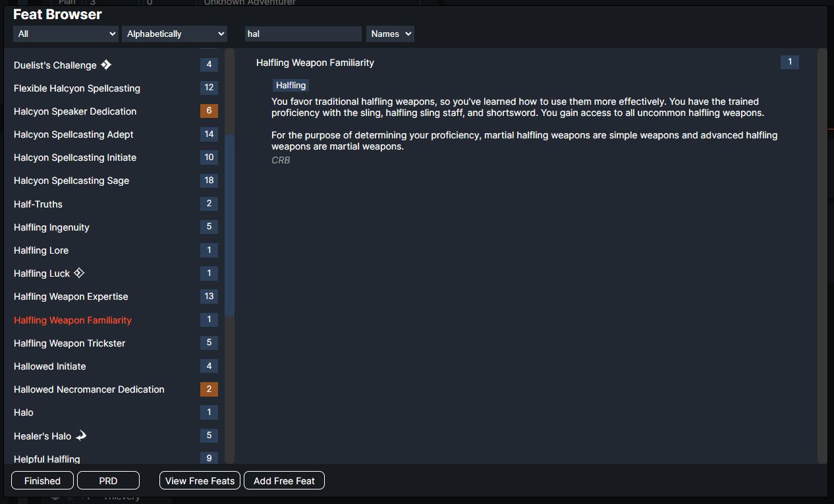
Task: Click the action icon beside Duelist's Challenge
Action: click(x=106, y=65)
